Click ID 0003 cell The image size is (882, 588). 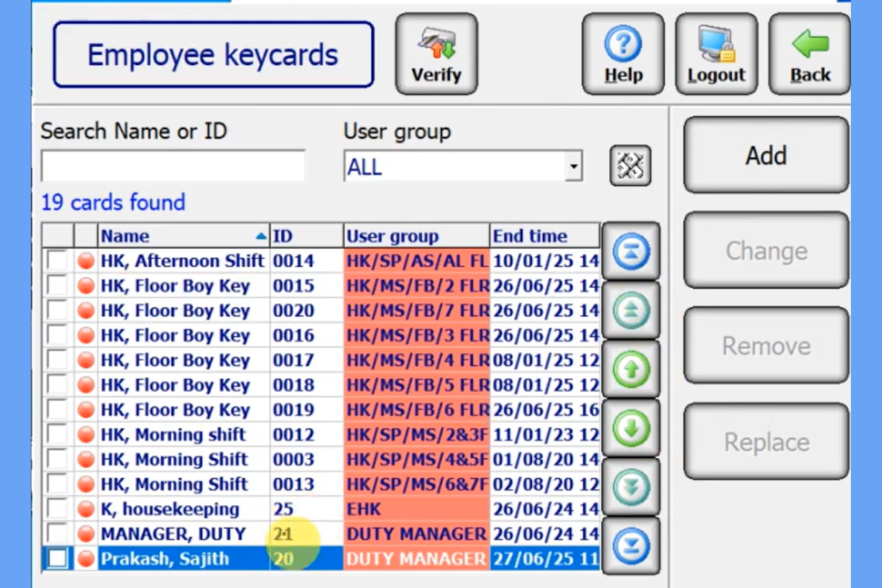click(306, 459)
